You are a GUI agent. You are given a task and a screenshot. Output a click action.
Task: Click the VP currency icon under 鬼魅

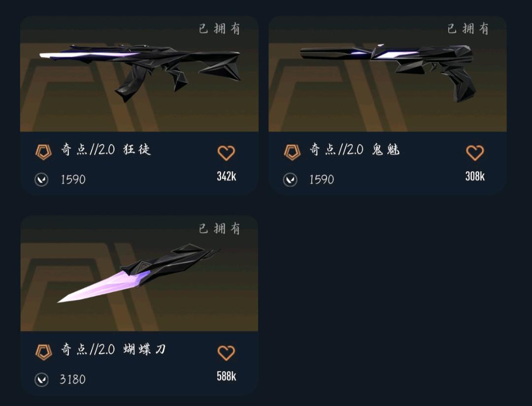[x=291, y=180]
